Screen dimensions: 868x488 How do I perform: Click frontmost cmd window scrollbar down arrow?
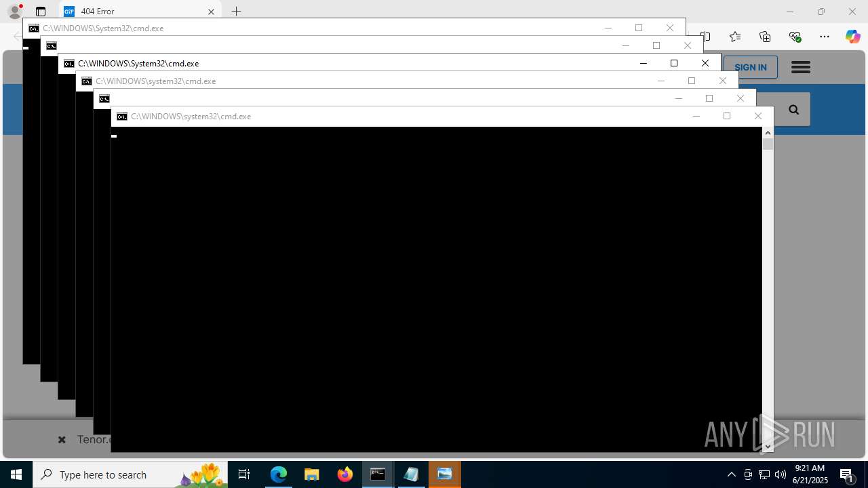(x=768, y=447)
